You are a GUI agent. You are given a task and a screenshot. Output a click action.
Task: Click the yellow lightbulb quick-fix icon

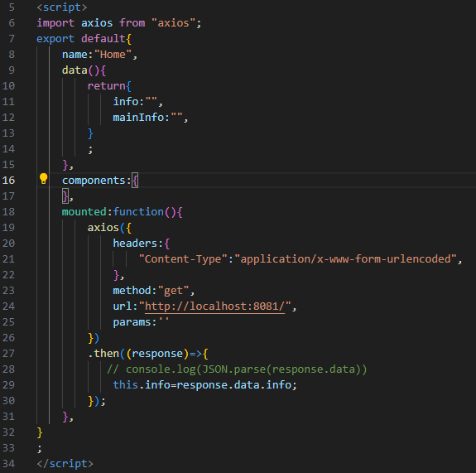point(43,179)
